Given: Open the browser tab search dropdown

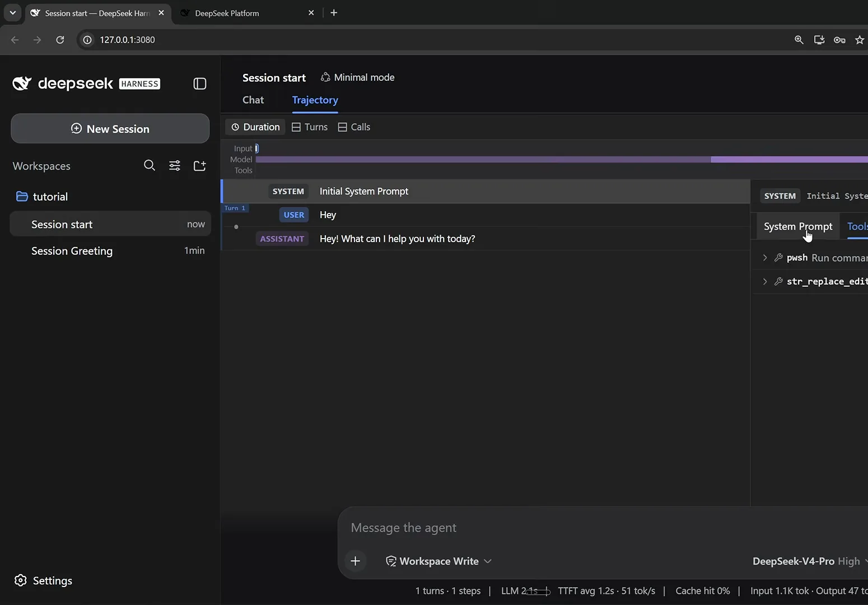Looking at the screenshot, I should pos(12,12).
